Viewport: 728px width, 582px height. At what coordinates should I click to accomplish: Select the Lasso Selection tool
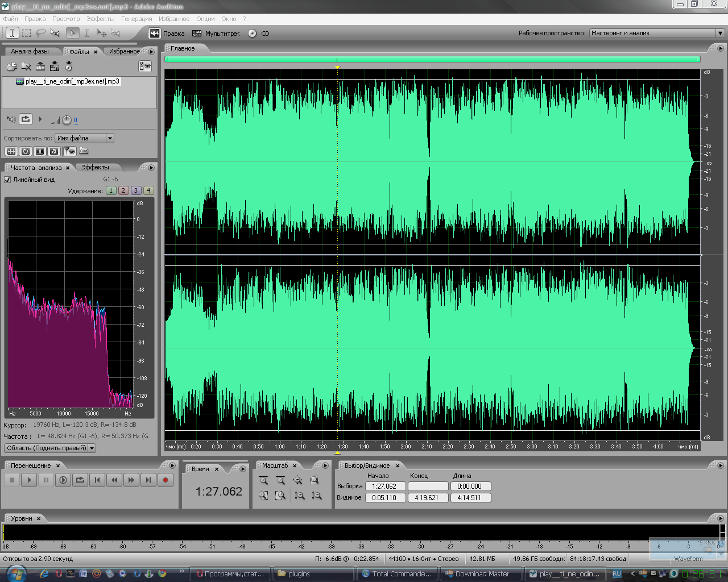pyautogui.click(x=41, y=33)
